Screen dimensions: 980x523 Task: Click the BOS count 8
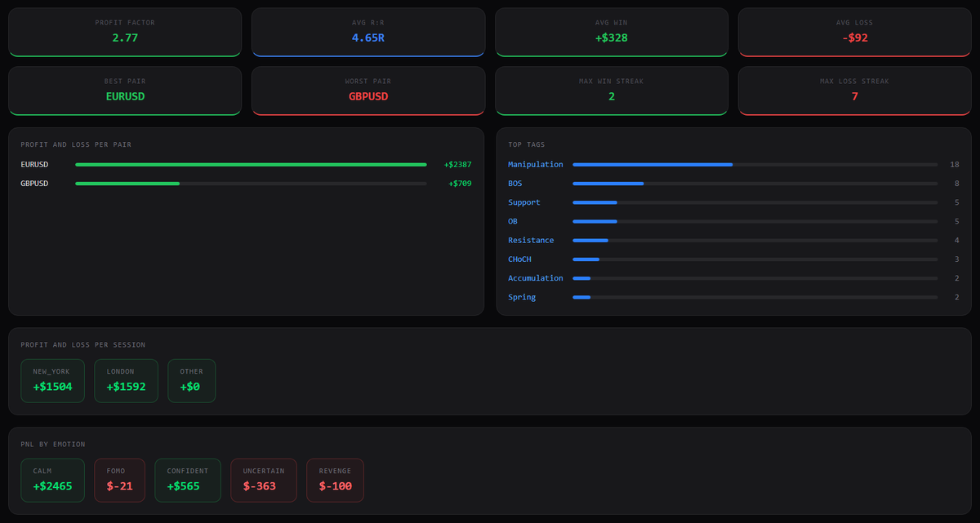click(x=957, y=184)
